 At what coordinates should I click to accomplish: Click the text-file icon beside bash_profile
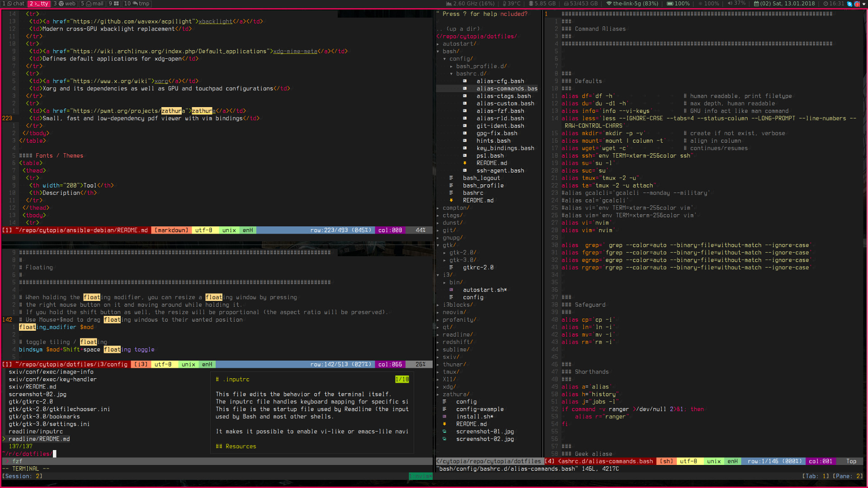coord(451,186)
